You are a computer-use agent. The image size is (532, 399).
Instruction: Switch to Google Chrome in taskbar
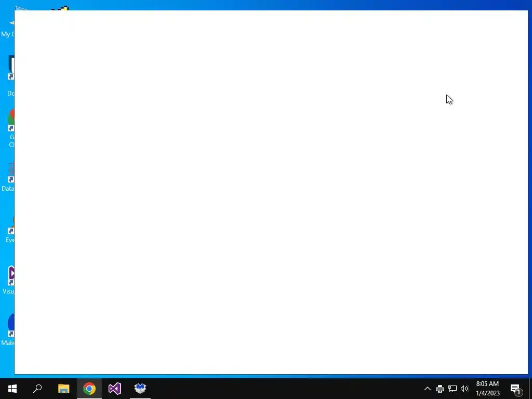click(x=89, y=389)
